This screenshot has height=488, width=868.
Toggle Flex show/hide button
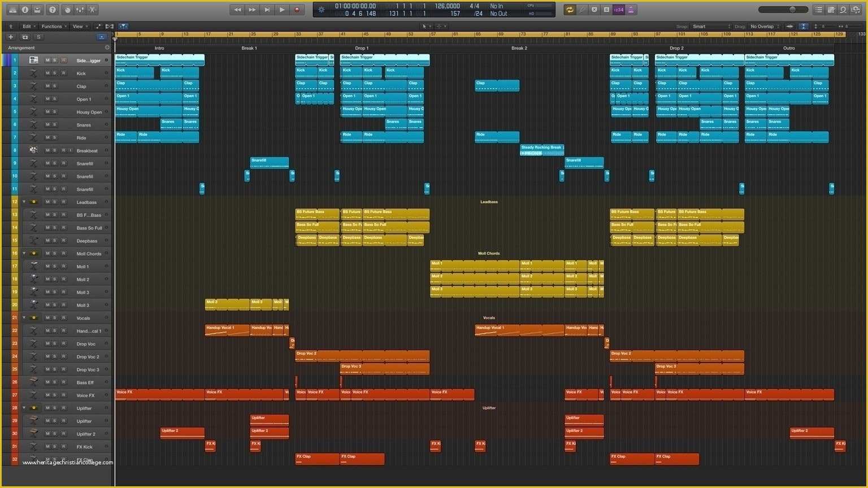pyautogui.click(x=110, y=27)
